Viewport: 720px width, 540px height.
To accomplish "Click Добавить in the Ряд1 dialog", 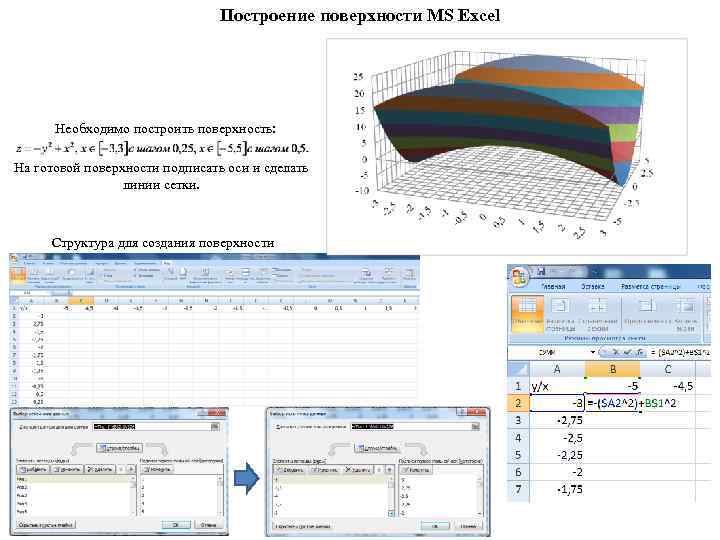I will point(33,469).
